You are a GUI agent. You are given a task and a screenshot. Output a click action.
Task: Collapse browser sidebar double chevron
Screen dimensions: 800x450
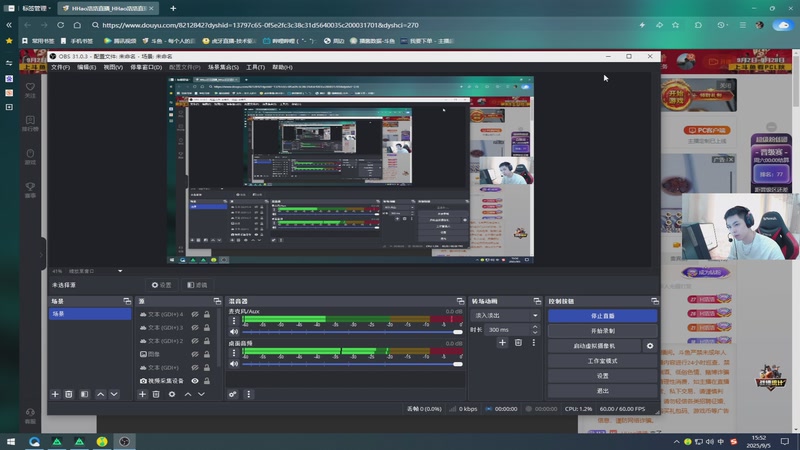(9, 25)
